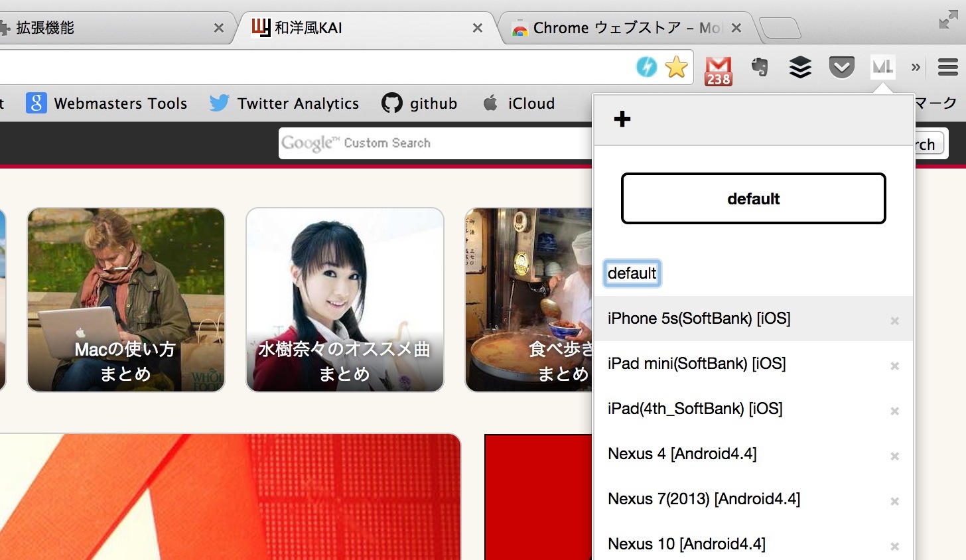The height and width of the screenshot is (560, 966).
Task: Switch to Chrome ウェブストア tab
Action: click(x=625, y=28)
